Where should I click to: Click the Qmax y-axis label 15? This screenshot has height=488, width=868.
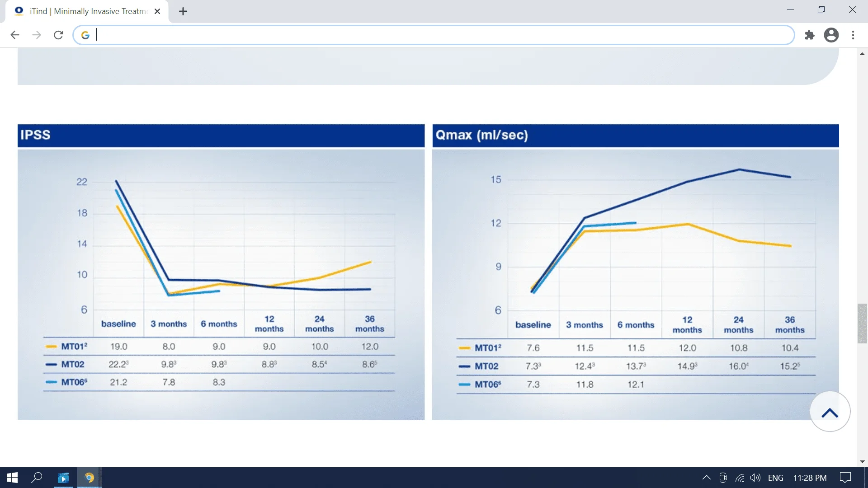click(496, 180)
